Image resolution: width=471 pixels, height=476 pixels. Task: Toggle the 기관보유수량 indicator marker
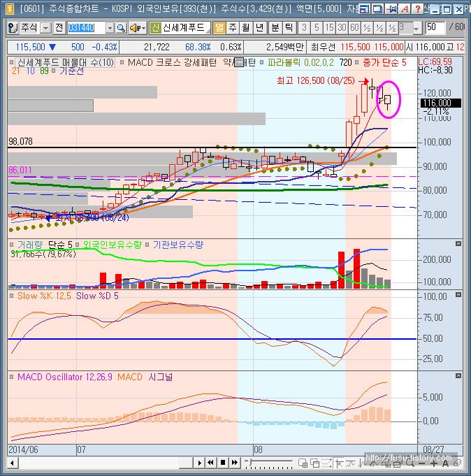pos(147,245)
